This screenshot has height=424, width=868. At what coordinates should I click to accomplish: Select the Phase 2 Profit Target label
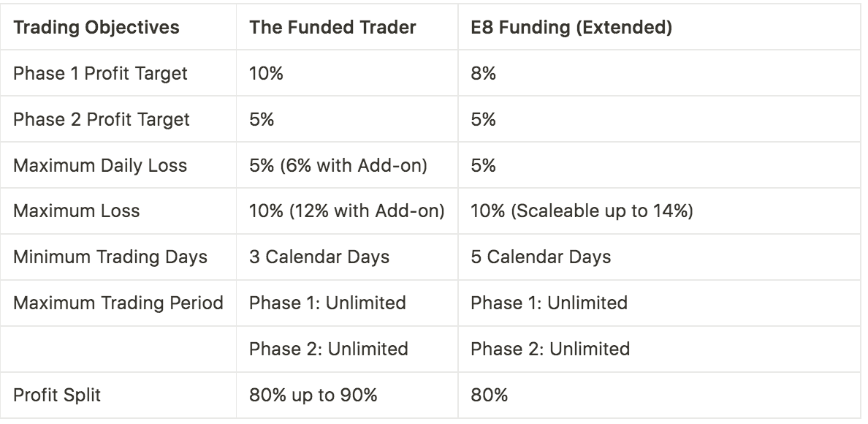coord(102,119)
